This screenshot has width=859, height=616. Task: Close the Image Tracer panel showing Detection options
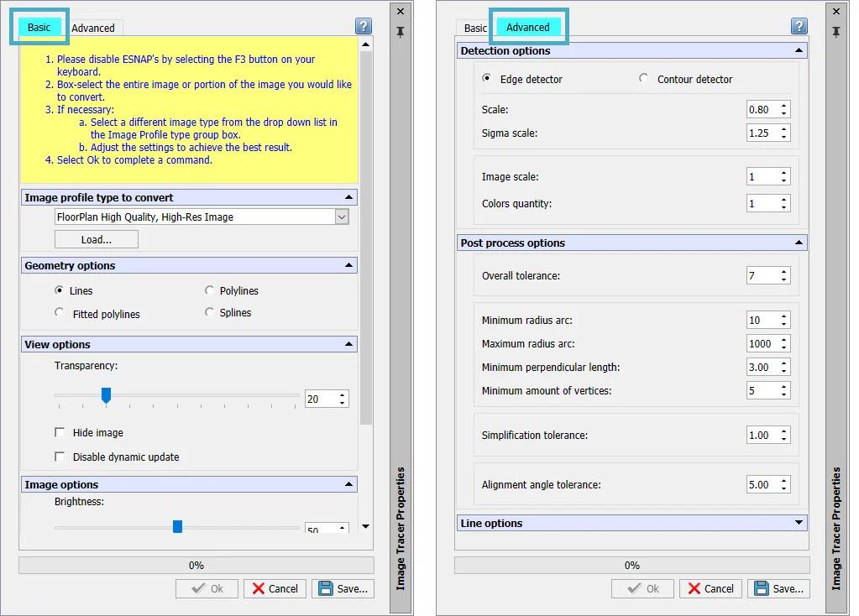click(x=836, y=11)
